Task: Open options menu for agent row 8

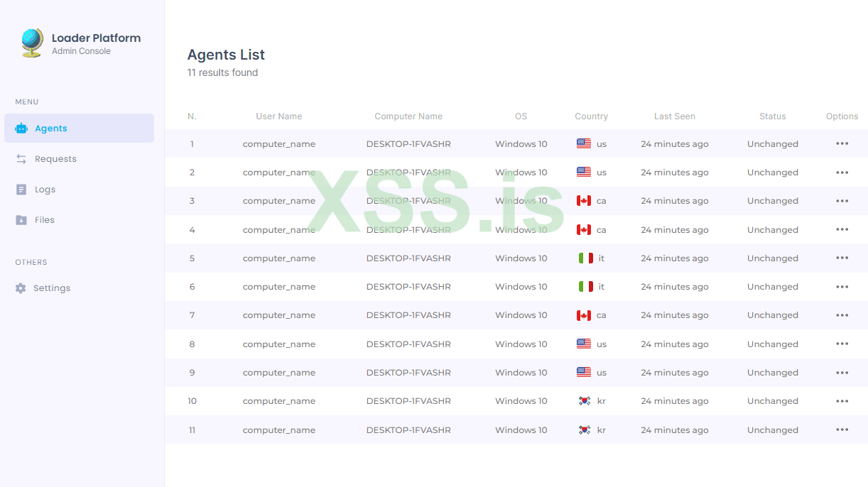Action: pos(842,344)
